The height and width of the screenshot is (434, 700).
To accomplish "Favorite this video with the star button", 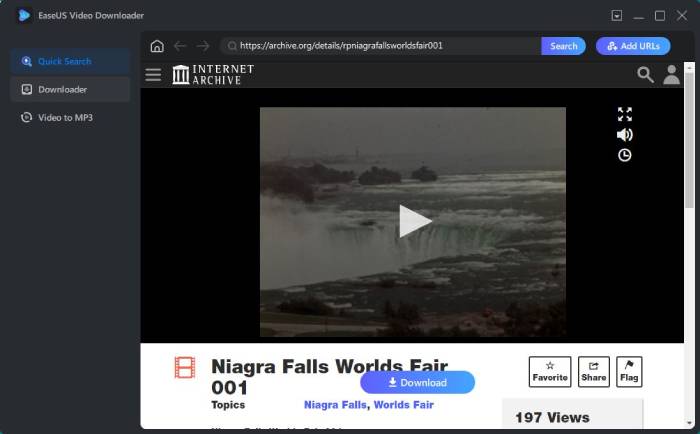I will (x=550, y=372).
